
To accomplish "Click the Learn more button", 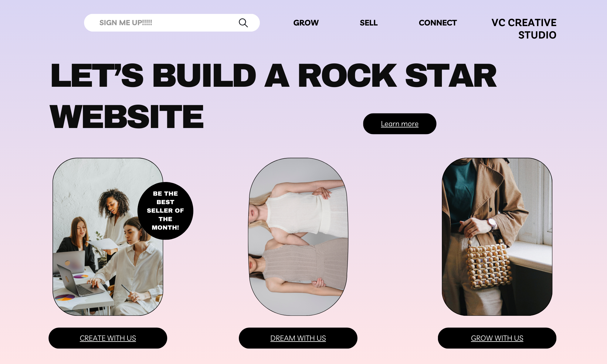I will (400, 124).
